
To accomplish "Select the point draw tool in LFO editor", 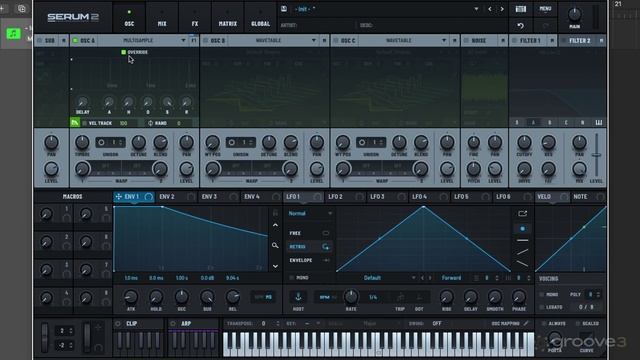I will pyautogui.click(x=522, y=229).
